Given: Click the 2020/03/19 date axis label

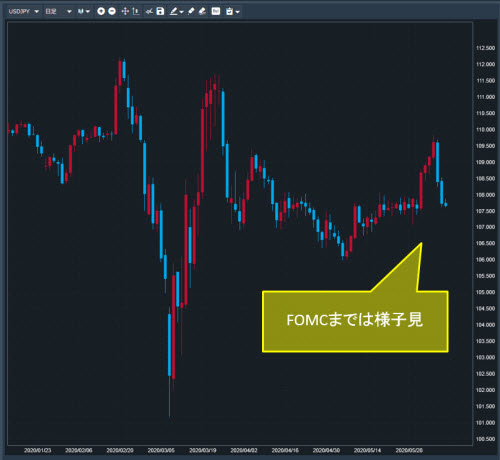Looking at the screenshot, I should pyautogui.click(x=202, y=450).
